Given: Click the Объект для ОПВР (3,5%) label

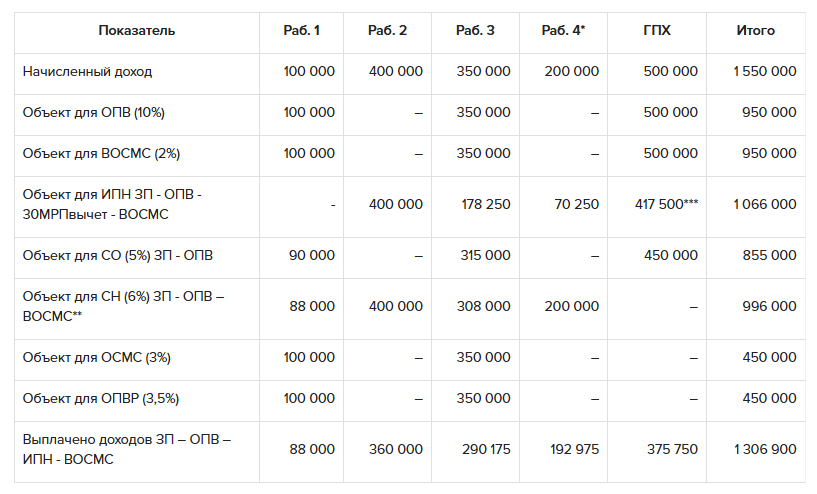Looking at the screenshot, I should click(101, 398).
